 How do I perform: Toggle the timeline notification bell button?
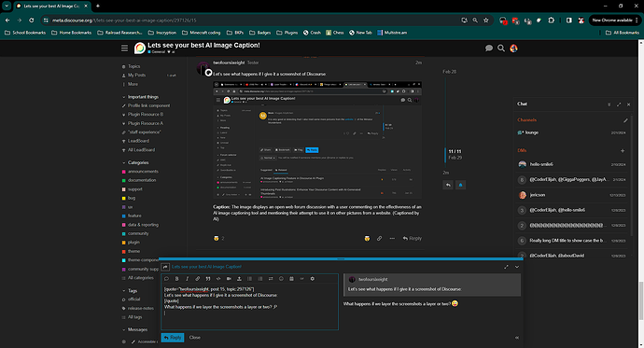click(x=460, y=185)
